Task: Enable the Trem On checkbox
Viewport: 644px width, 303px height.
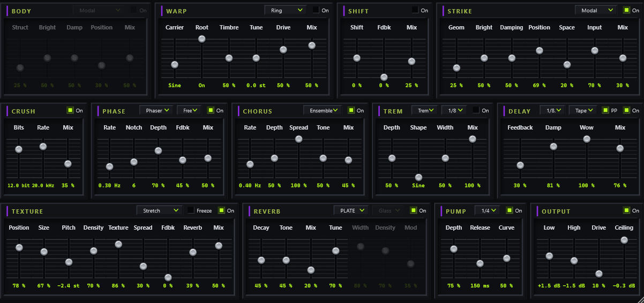Action: click(476, 110)
